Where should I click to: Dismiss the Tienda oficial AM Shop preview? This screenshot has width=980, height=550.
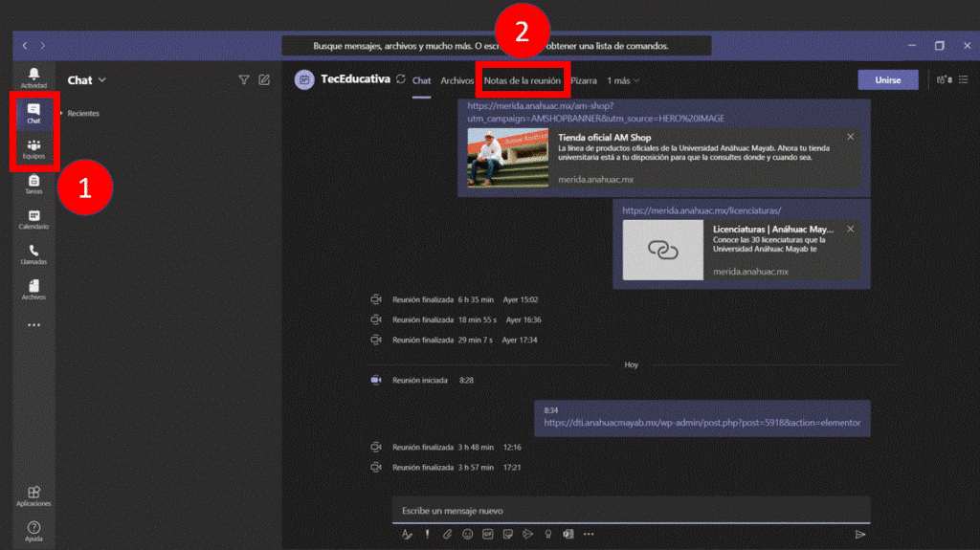tap(851, 137)
